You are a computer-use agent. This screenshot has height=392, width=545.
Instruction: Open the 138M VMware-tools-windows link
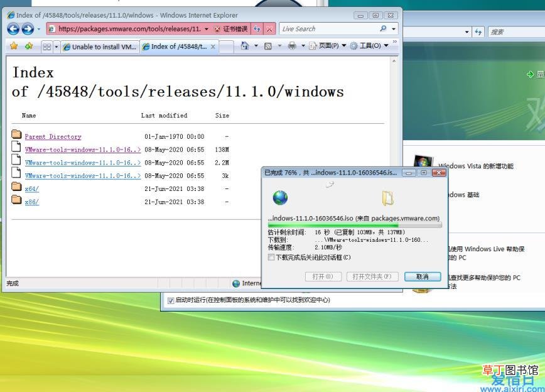83,150
